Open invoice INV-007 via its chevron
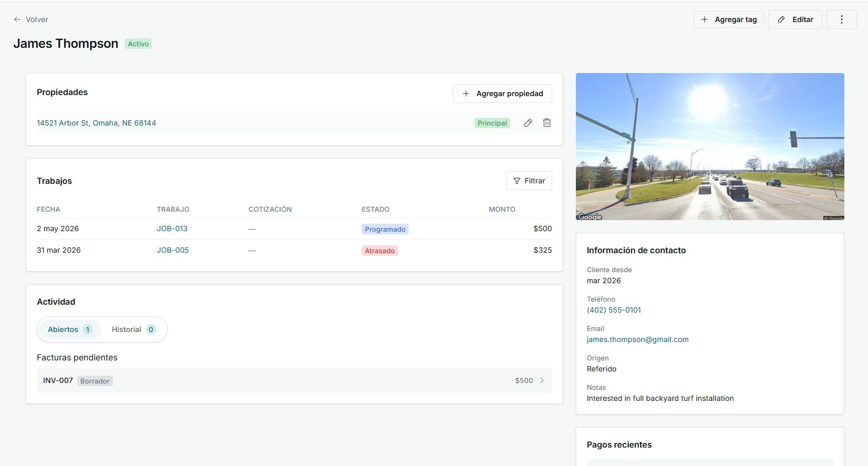This screenshot has width=868, height=466. pos(542,380)
